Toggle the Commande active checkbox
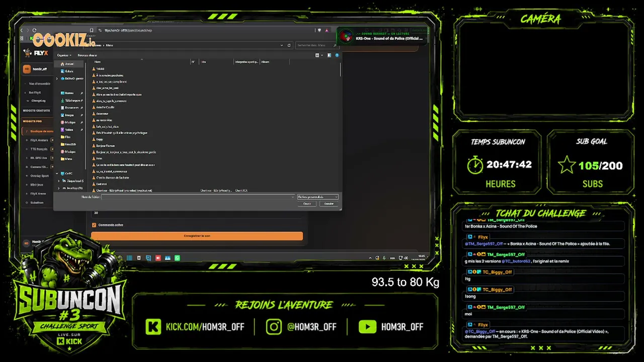The height and width of the screenshot is (362, 644). pos(94,225)
